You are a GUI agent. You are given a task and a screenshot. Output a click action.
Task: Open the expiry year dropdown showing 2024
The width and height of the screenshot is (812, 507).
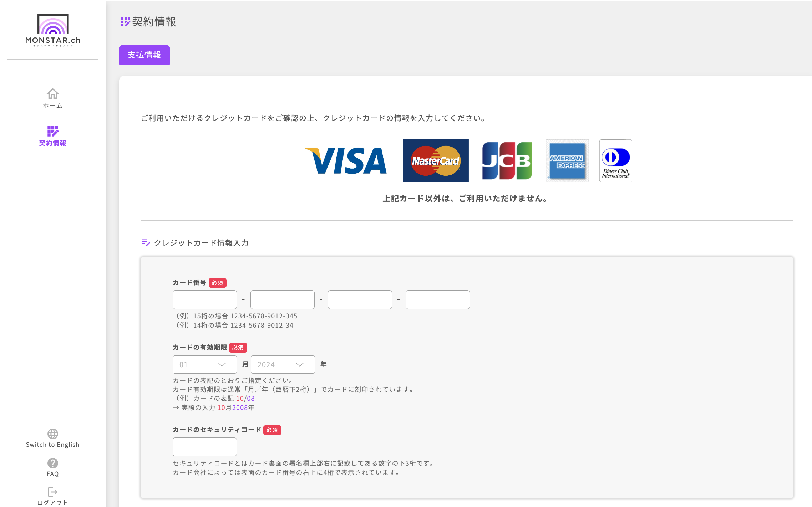pyautogui.click(x=283, y=364)
